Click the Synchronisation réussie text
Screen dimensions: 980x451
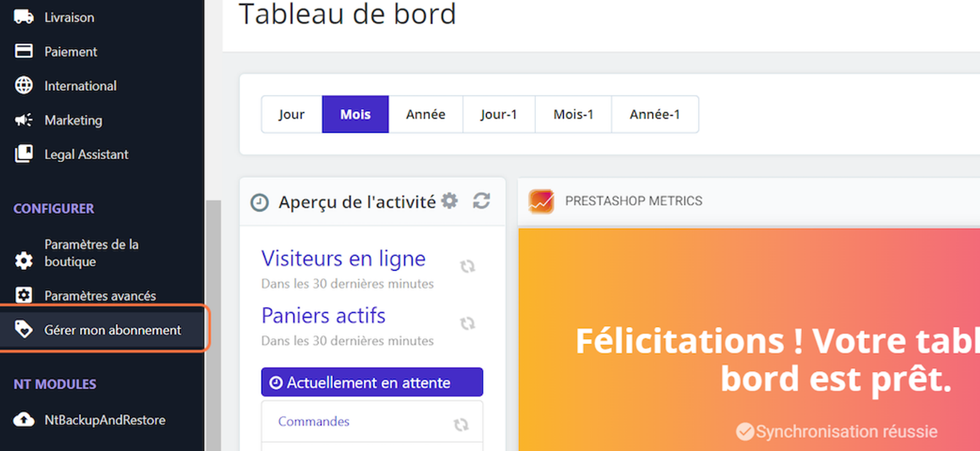pyautogui.click(x=846, y=431)
